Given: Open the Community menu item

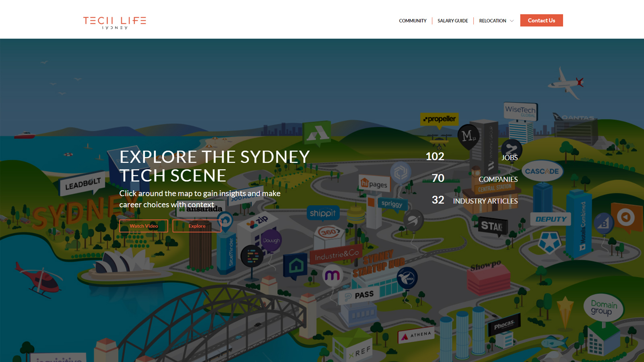Looking at the screenshot, I should click(x=413, y=21).
